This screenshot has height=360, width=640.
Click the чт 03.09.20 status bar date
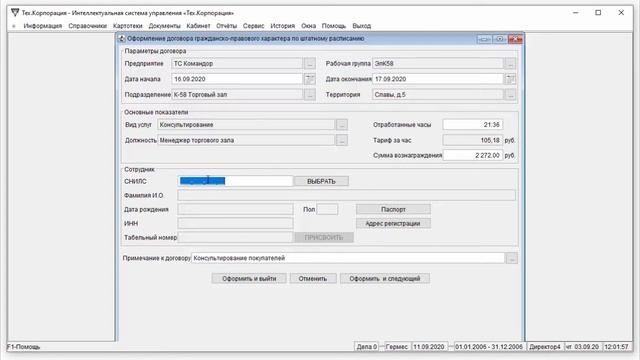click(x=582, y=347)
